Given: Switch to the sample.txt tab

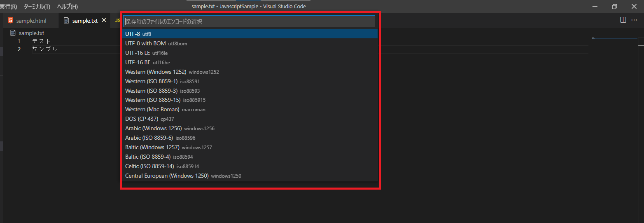Looking at the screenshot, I should point(85,21).
